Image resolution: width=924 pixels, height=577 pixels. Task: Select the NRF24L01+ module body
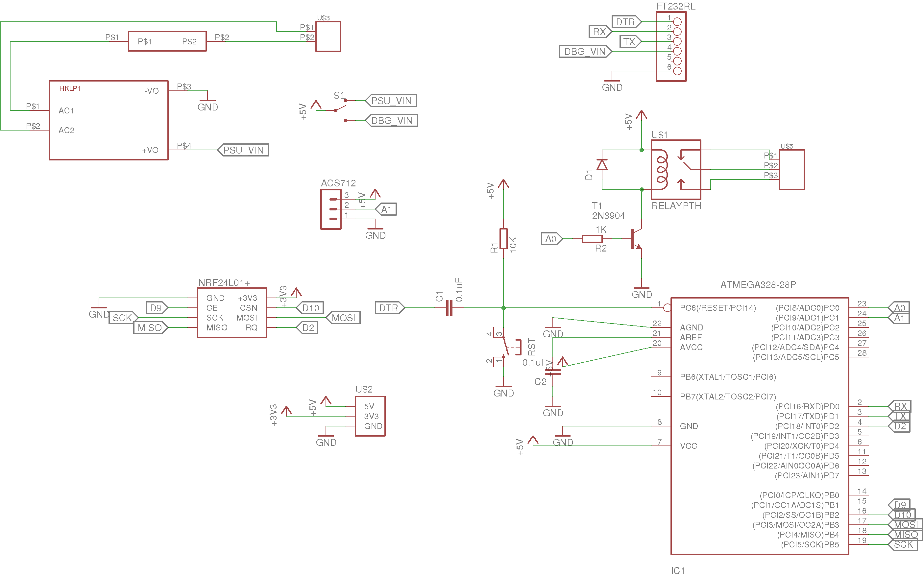(x=232, y=313)
